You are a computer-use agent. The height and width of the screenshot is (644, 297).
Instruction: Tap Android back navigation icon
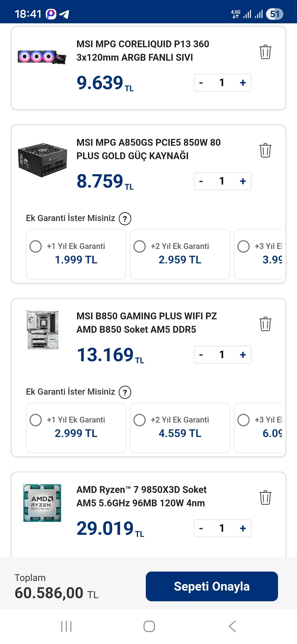pos(232,626)
